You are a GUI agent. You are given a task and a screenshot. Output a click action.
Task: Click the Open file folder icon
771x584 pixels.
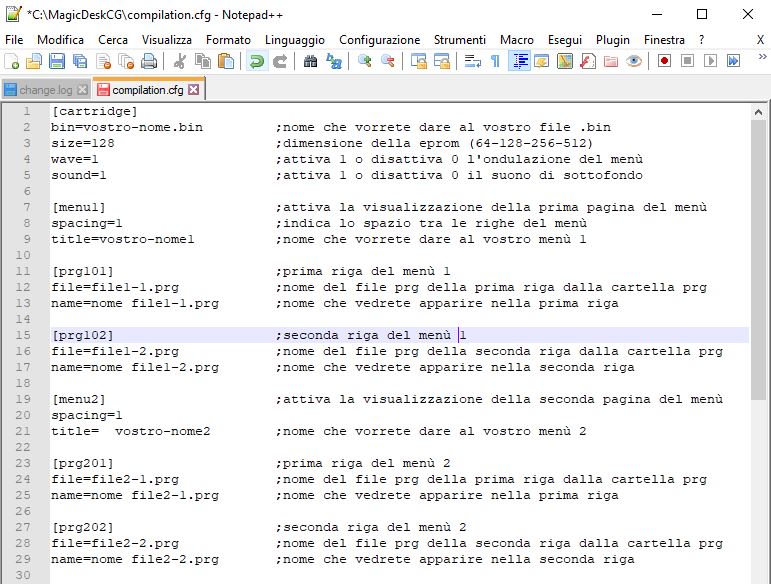[33, 61]
